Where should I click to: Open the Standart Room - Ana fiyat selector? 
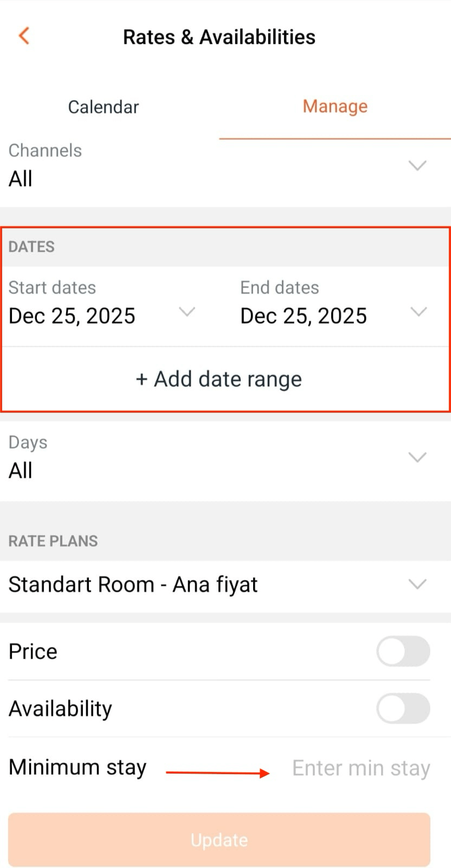point(133,585)
